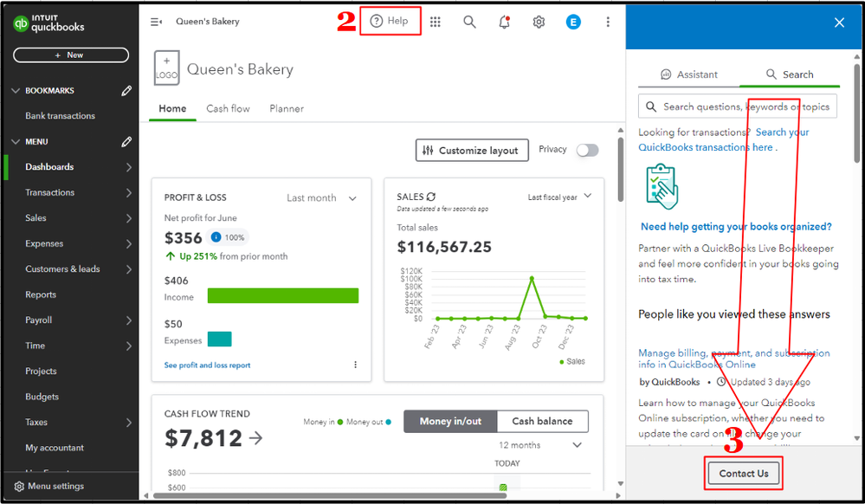
Task: Click the help search input field
Action: [738, 107]
